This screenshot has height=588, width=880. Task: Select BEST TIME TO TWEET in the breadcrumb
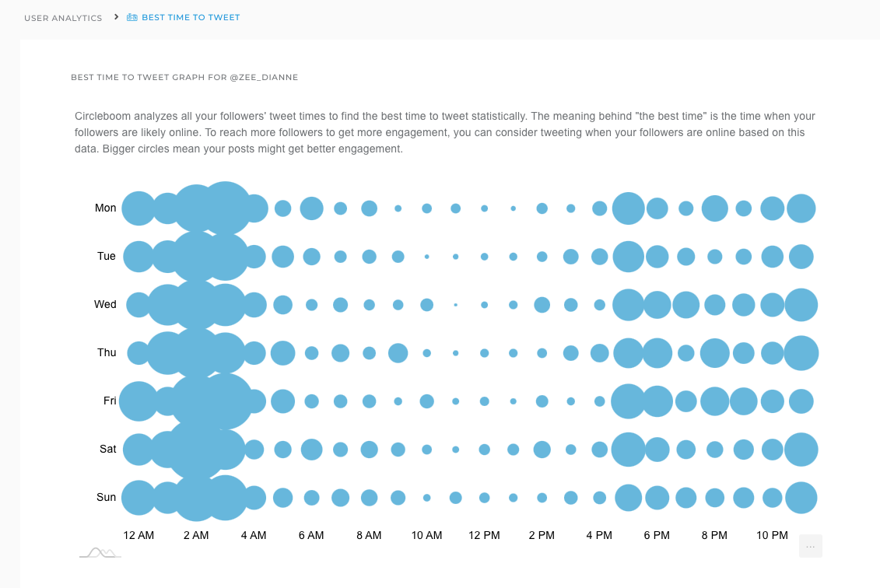coord(189,17)
